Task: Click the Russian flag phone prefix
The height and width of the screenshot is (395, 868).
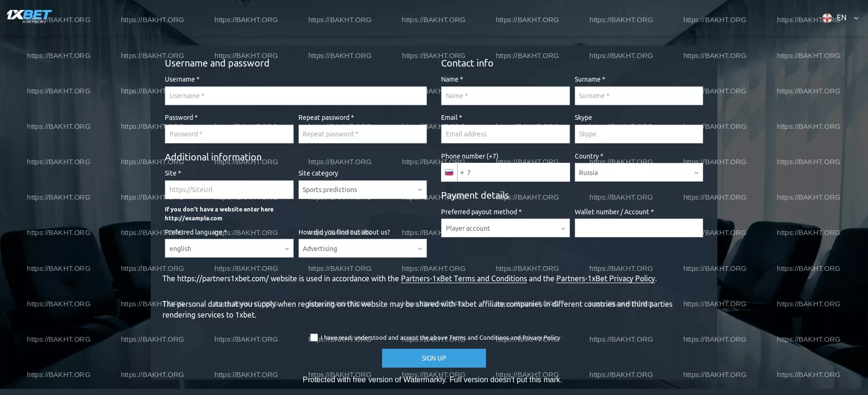Action: coord(449,173)
